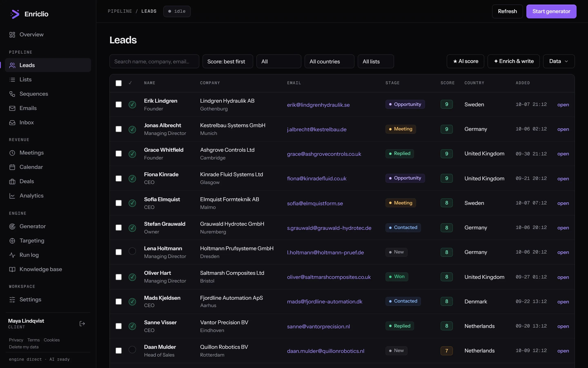Click the logout icon beside Maya Lindqvist

82,324
